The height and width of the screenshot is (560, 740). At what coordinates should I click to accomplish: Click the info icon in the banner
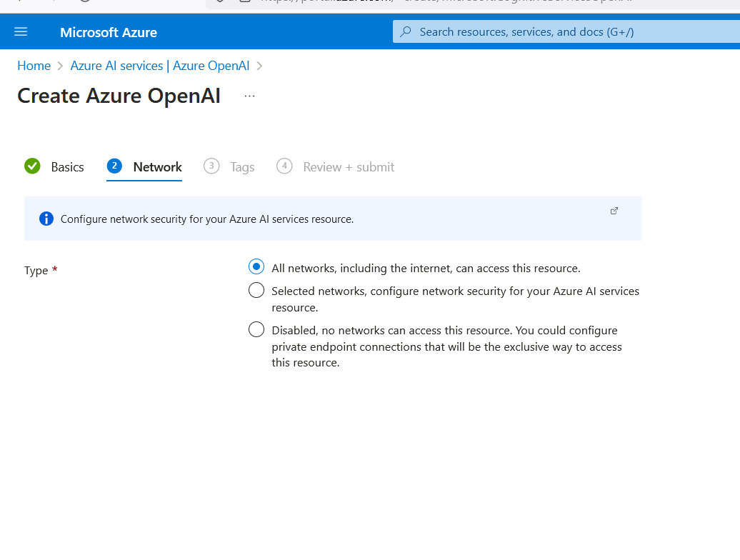pos(46,219)
